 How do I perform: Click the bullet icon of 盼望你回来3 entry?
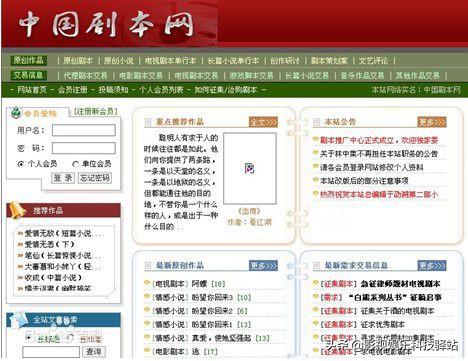147,297
